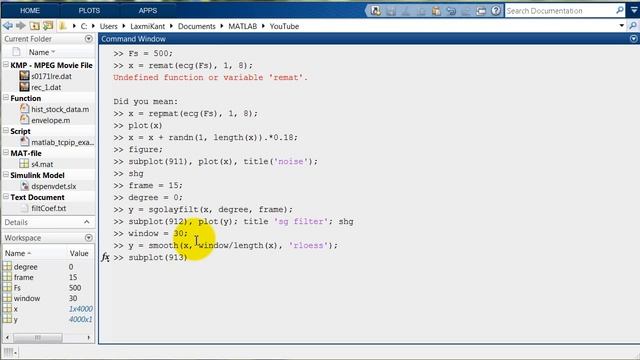Viewport: 640px width, 360px height.
Task: Expand the Details panel
Action: click(87, 222)
